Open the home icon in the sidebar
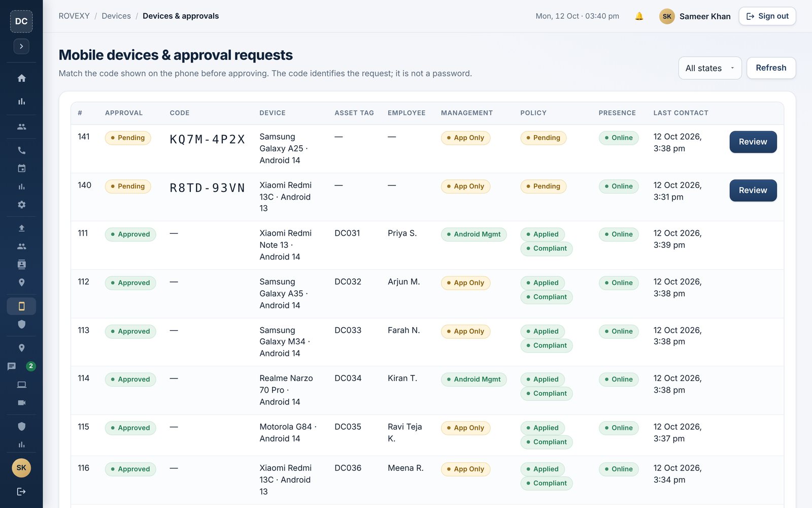The width and height of the screenshot is (812, 508). coord(21,78)
